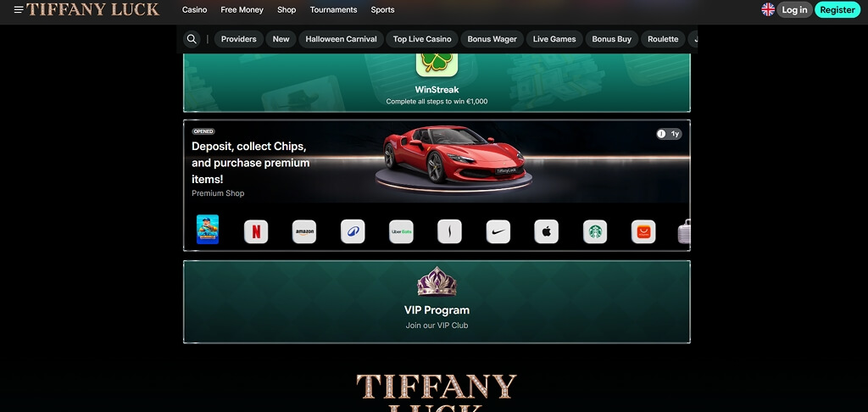This screenshot has width=868, height=412.
Task: Click the 1y timer badge
Action: 669,134
